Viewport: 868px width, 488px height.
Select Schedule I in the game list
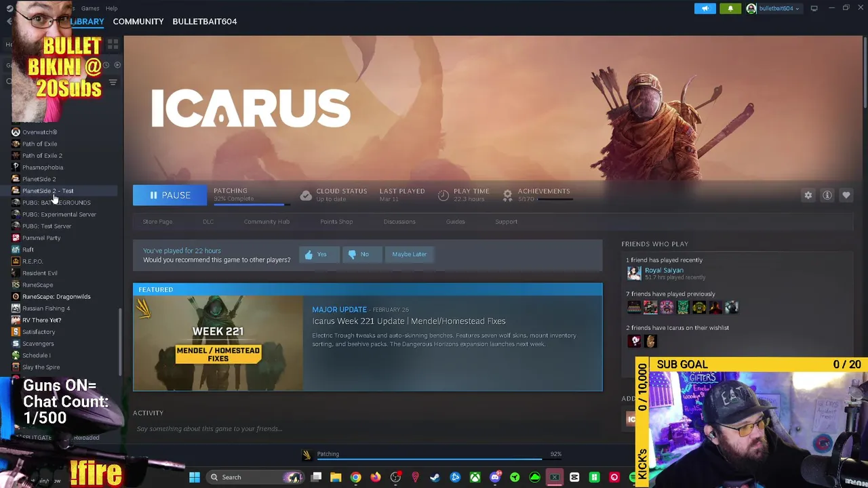36,355
